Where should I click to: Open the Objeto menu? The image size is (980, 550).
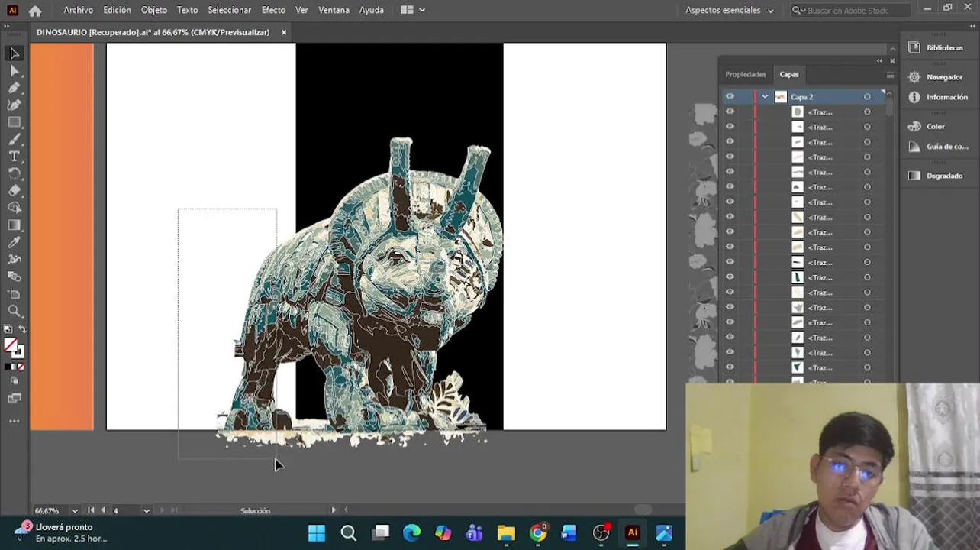coord(154,10)
